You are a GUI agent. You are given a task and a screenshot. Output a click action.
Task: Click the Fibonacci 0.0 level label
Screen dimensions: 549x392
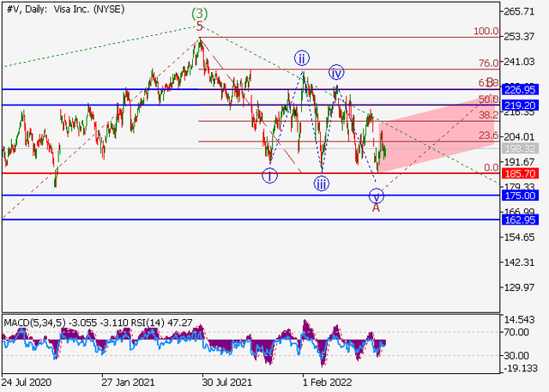pyautogui.click(x=492, y=167)
